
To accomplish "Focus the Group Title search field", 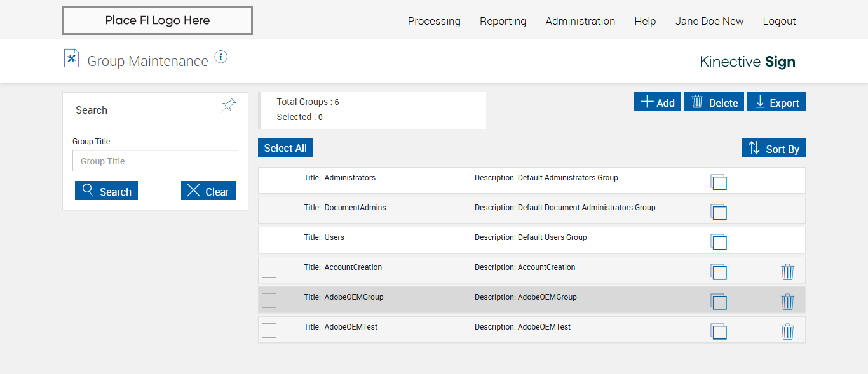I will (x=155, y=161).
